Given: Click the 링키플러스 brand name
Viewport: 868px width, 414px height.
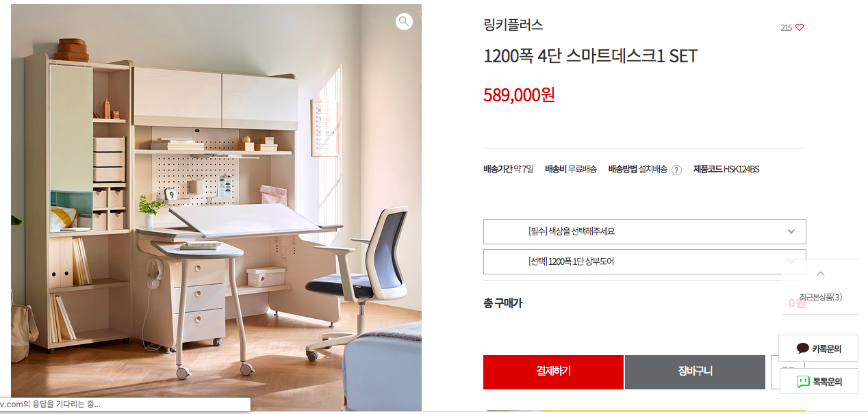Looking at the screenshot, I should point(513,25).
